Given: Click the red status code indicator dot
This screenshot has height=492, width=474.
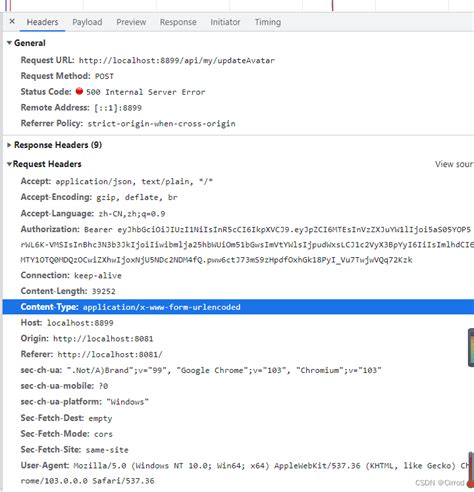Looking at the screenshot, I should click(79, 91).
